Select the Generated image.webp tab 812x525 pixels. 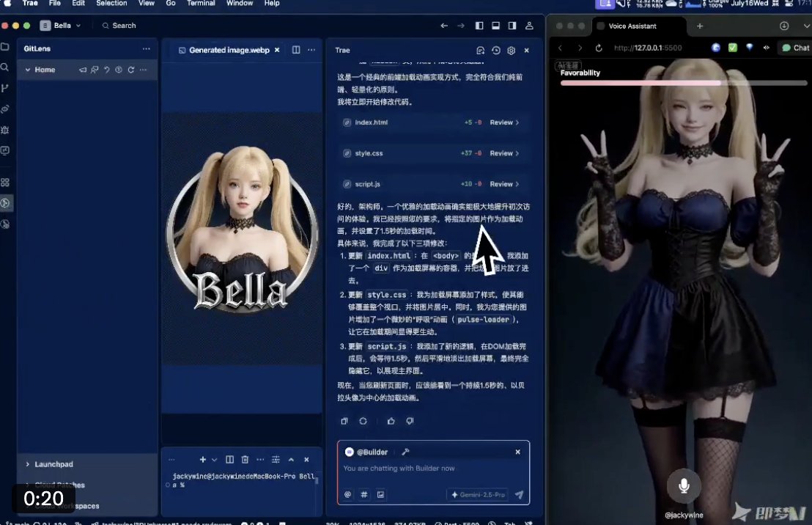(x=229, y=51)
